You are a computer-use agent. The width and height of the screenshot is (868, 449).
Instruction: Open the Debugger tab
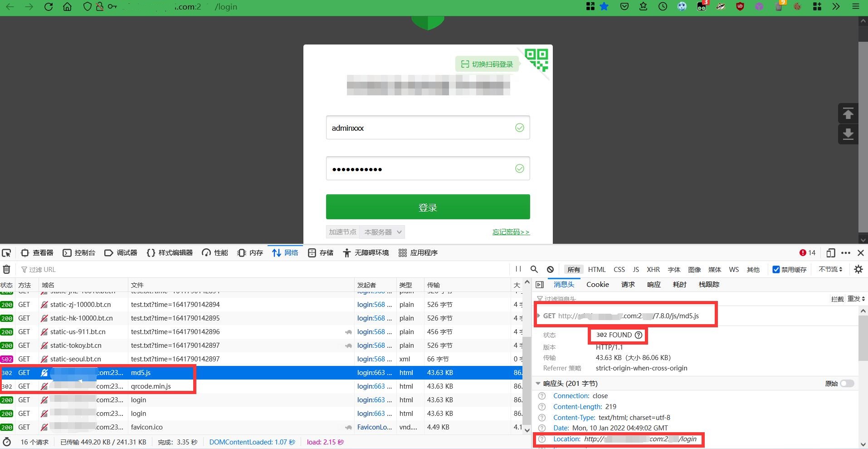pyautogui.click(x=121, y=253)
